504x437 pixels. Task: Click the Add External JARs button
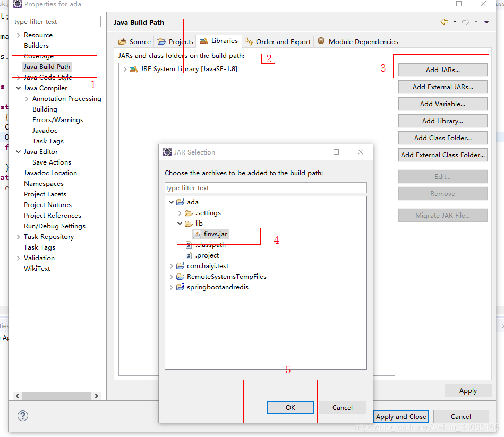[x=442, y=87]
